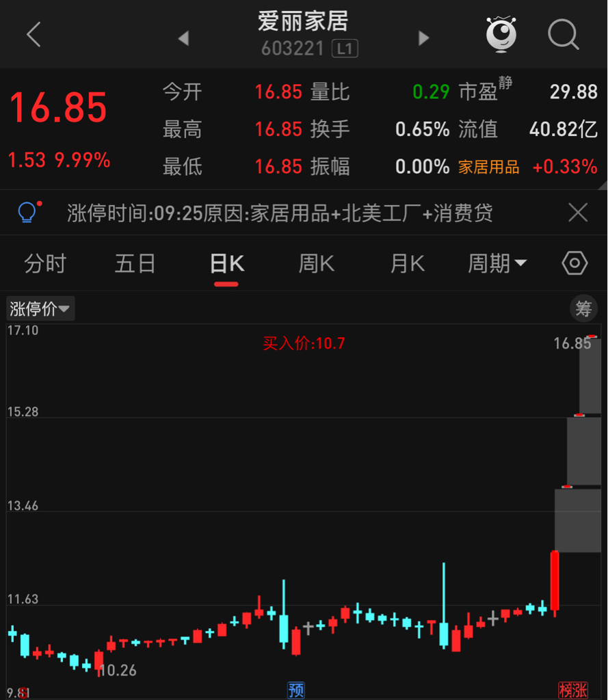This screenshot has height=700, width=608.
Task: Tap the 最高 high price row
Action: 233,129
